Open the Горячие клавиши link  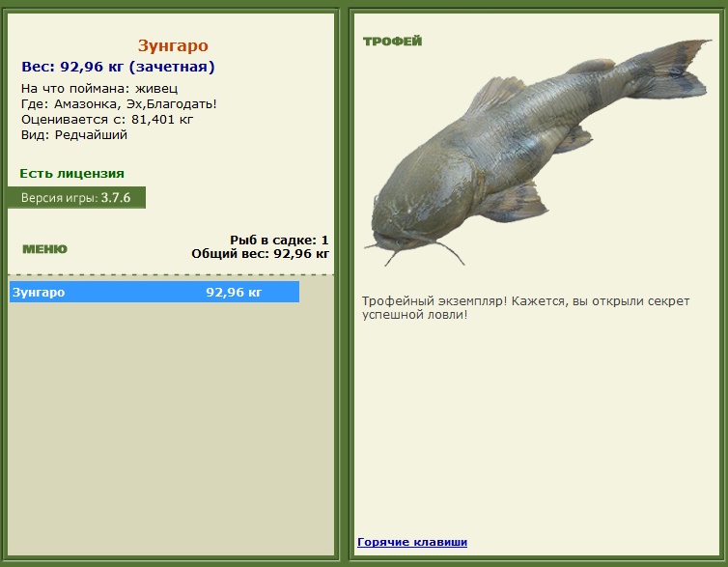click(x=412, y=542)
